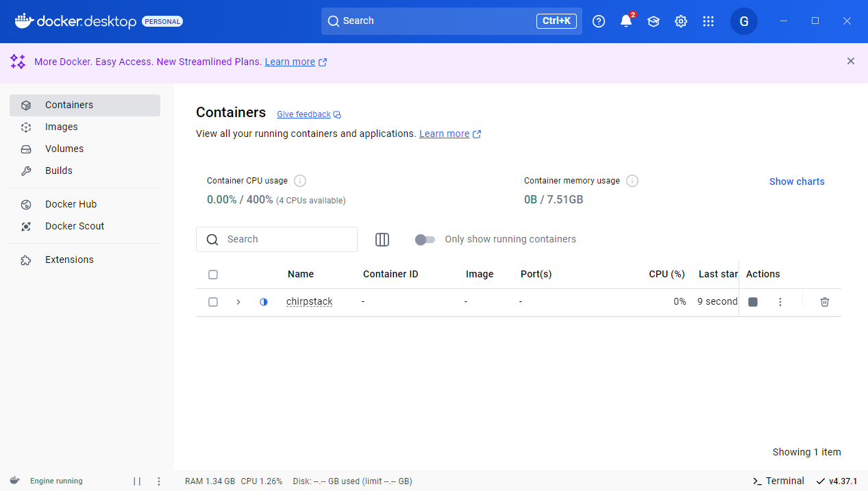Click Learn more link under Containers
This screenshot has height=491, width=868.
444,134
